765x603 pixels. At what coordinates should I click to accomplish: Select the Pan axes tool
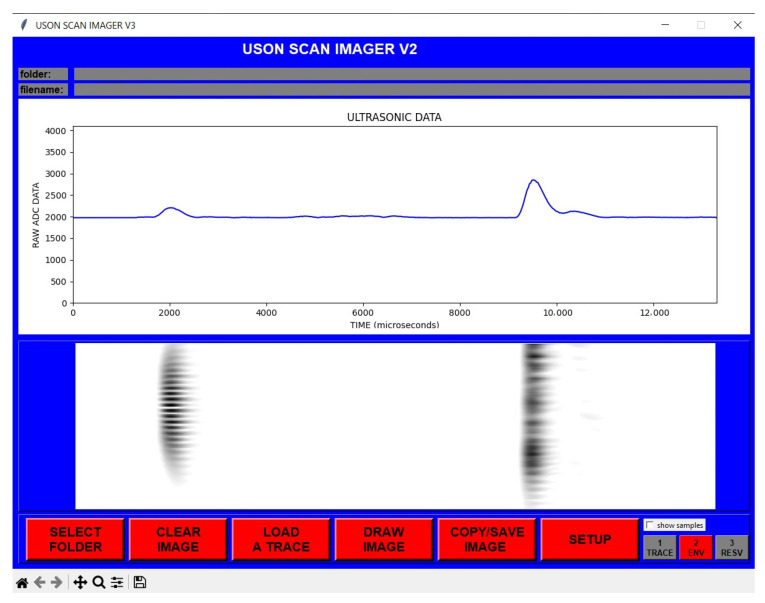click(80, 582)
